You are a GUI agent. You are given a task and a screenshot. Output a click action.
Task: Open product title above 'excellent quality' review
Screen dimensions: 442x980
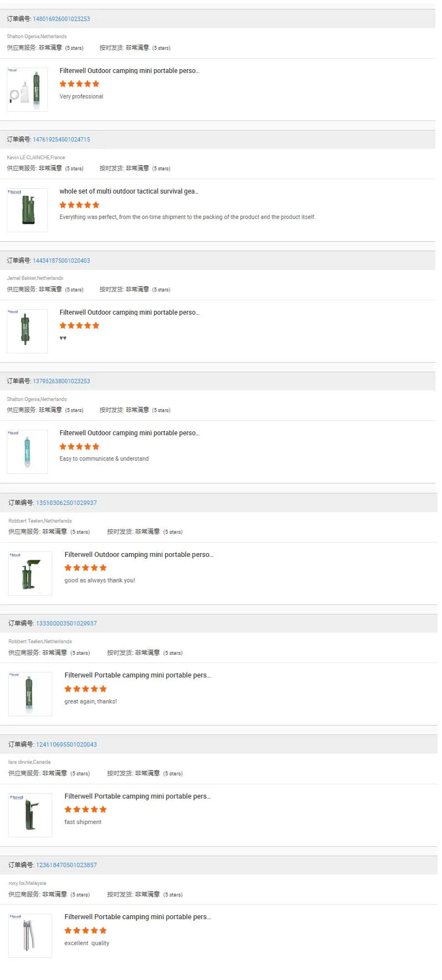coord(138,917)
